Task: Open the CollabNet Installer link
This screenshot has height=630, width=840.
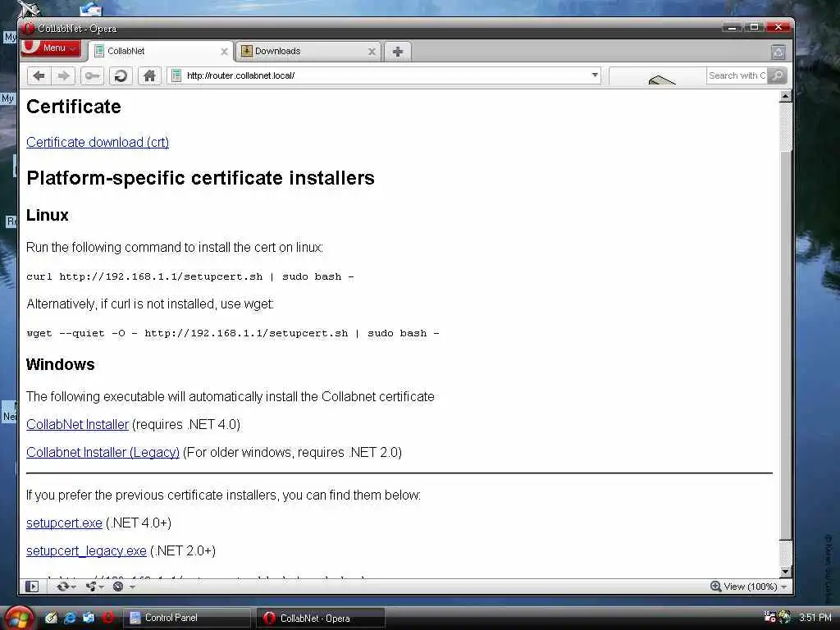Action: click(x=78, y=424)
